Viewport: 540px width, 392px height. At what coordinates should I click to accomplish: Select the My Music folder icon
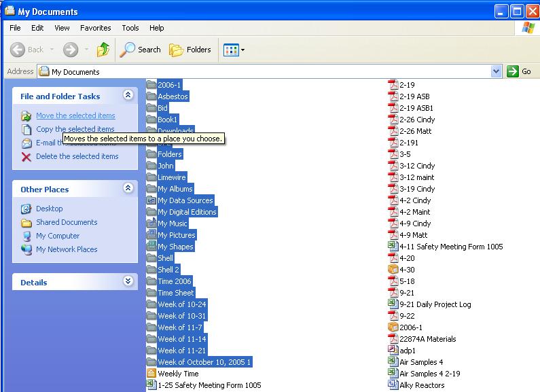[x=151, y=224]
